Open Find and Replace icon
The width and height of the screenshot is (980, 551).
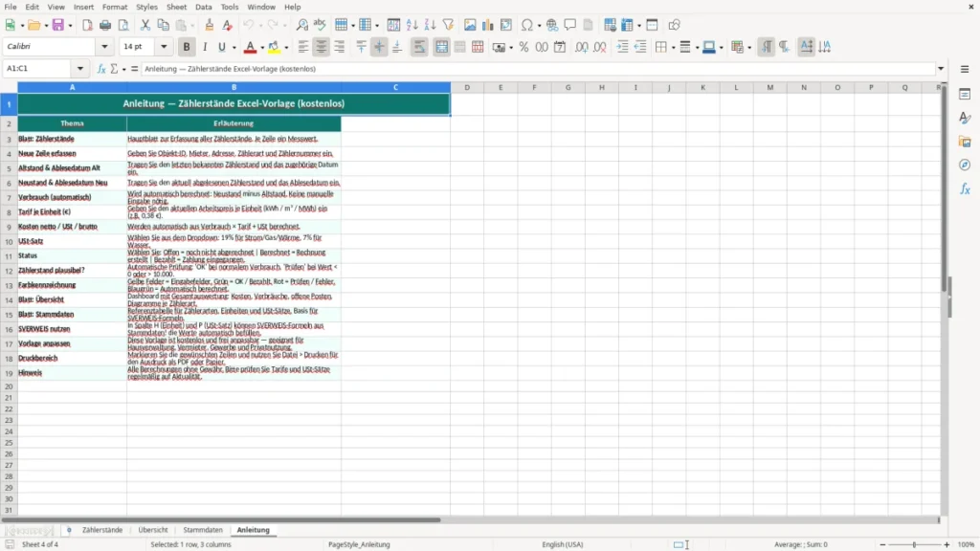301,25
